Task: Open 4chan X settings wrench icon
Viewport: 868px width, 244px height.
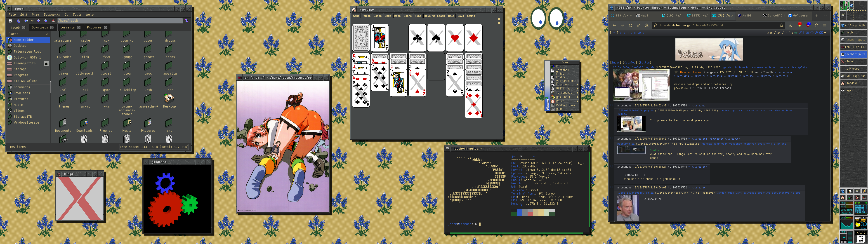Action: click(x=816, y=33)
